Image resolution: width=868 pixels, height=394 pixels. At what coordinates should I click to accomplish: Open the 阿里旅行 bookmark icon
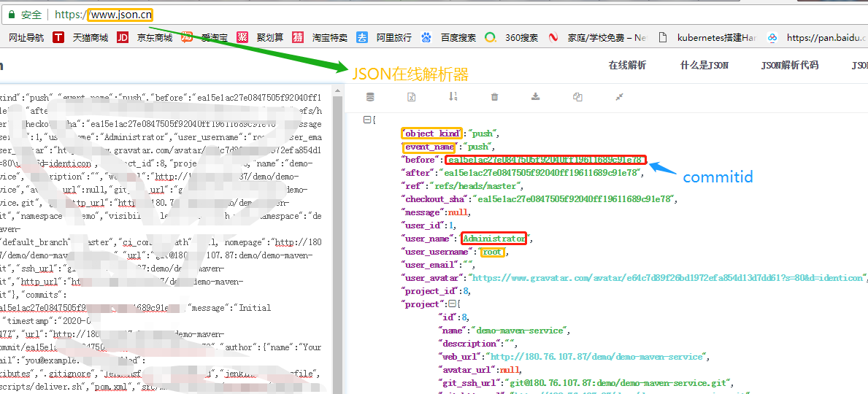362,38
